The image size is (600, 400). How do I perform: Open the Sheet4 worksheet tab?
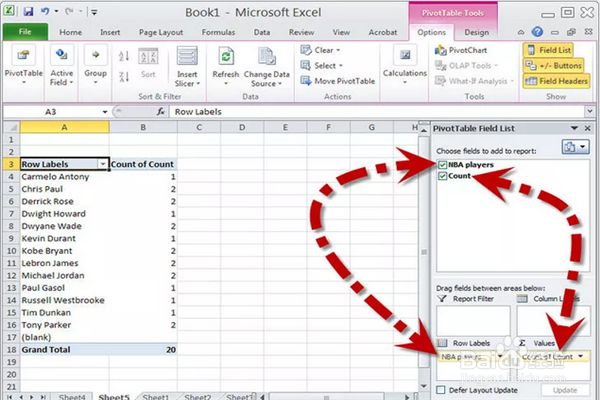pos(72,397)
